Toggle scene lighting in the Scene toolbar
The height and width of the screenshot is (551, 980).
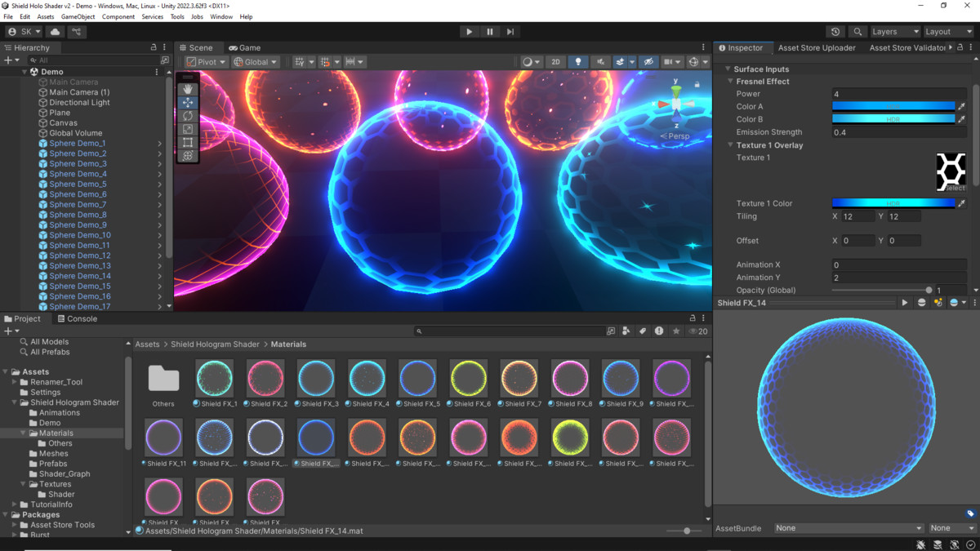[579, 61]
